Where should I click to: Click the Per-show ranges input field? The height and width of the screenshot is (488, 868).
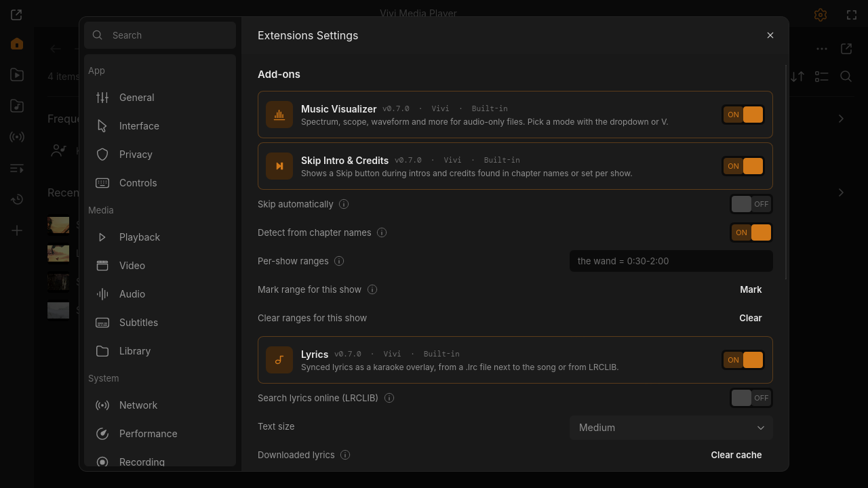pos(671,261)
